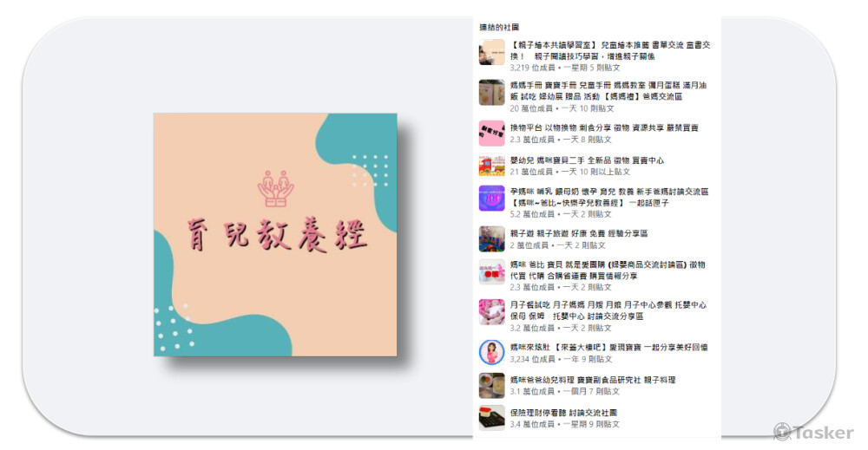Image resolution: width=868 pixels, height=450 pixels.
Task: Click the 寶寶副食品研究社 親子料理 title
Action: click(592, 380)
